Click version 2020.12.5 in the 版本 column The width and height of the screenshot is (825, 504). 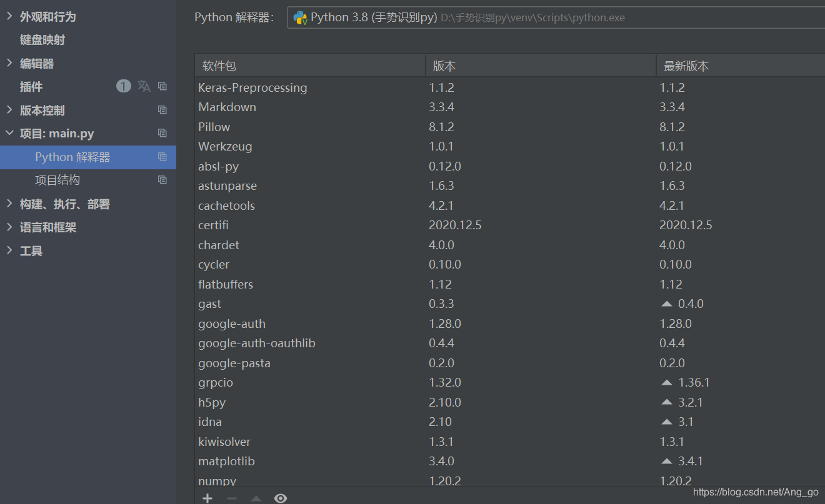coord(455,225)
